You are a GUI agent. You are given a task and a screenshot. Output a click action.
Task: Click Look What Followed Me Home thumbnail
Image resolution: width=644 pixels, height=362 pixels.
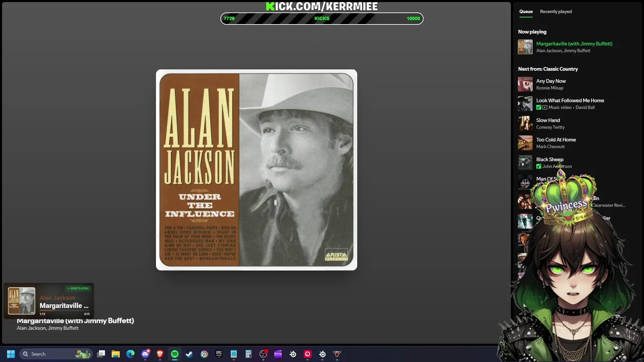[x=525, y=104]
